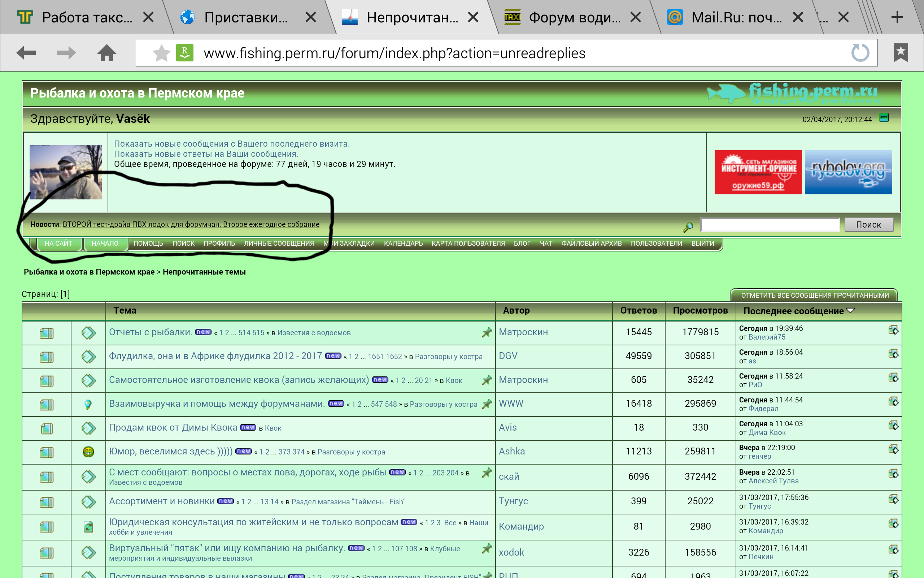Click the browser address bar URL
Image resolution: width=924 pixels, height=578 pixels.
(394, 53)
